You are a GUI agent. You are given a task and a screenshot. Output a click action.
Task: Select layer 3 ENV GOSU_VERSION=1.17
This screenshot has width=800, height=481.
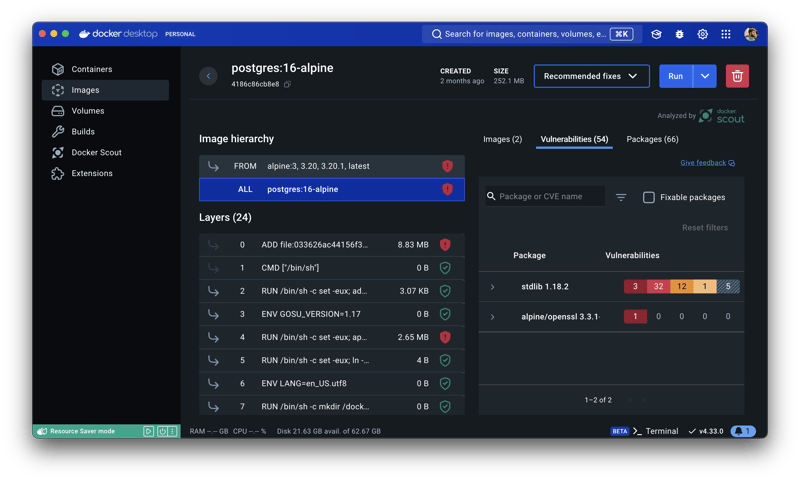pyautogui.click(x=332, y=314)
